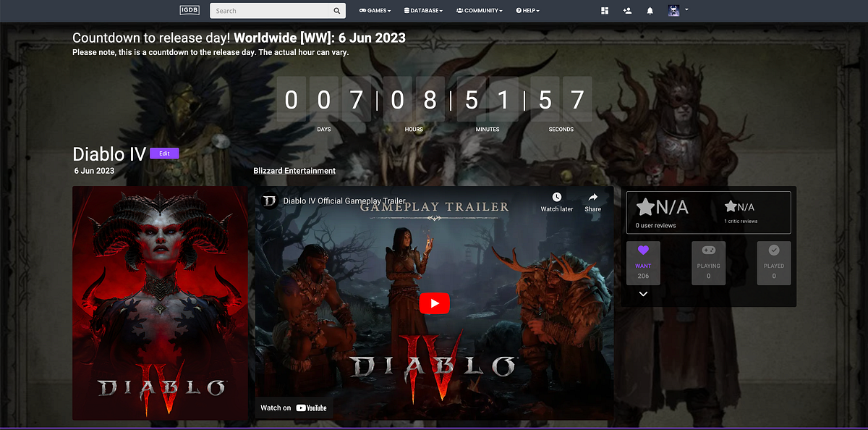Play the Diablo IV gameplay trailer
This screenshot has width=868, height=430.
tap(434, 303)
